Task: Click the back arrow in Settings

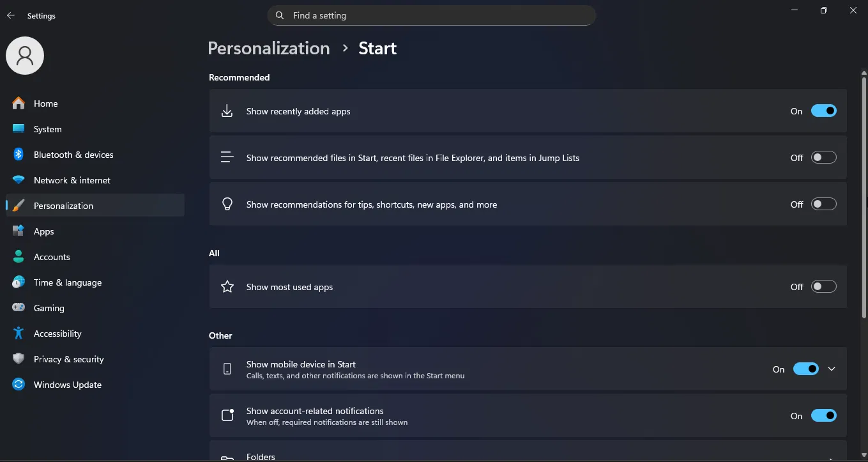Action: (10, 15)
